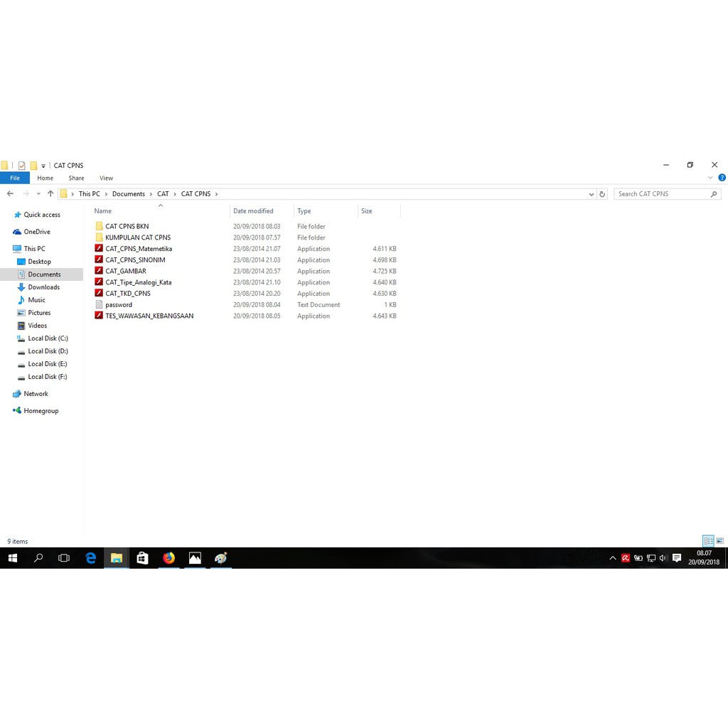Switch to Details view button
This screenshot has width=728, height=728.
(708, 541)
